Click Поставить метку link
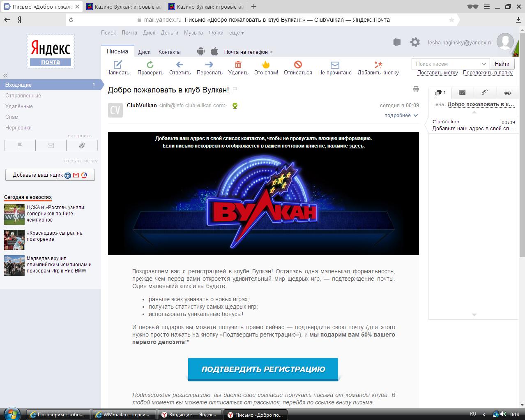This screenshot has width=525, height=420. (x=437, y=73)
